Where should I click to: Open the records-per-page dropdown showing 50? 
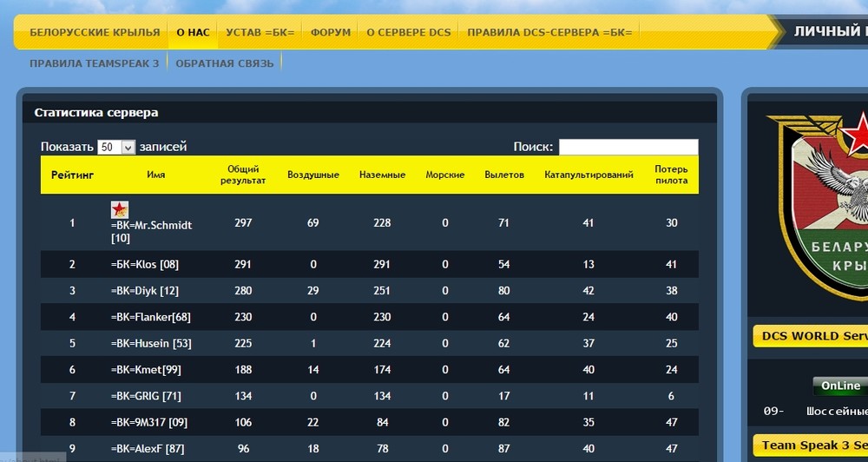[116, 147]
